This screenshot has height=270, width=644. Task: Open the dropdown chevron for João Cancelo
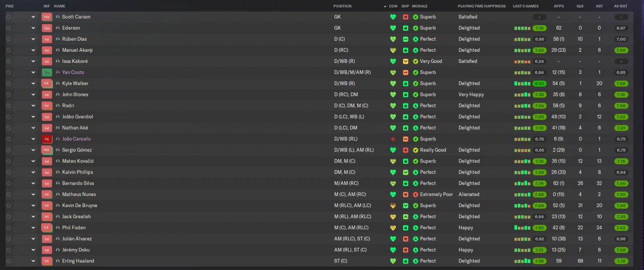(33, 139)
